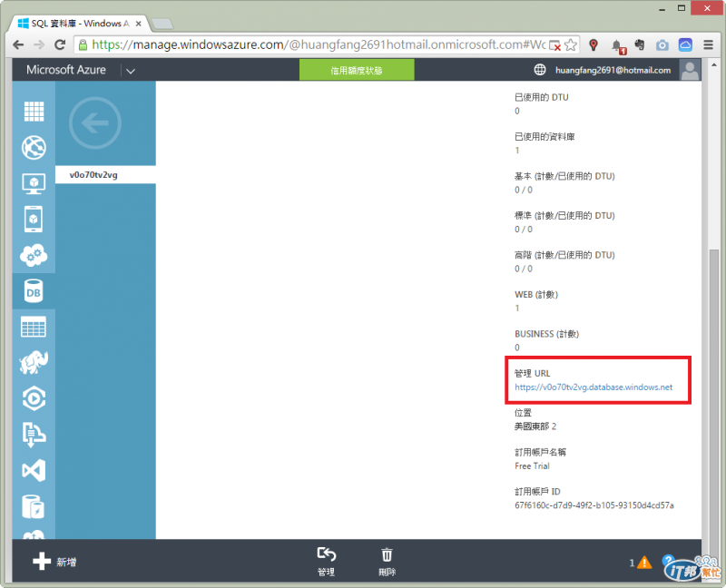Click the 刪除 trash button

click(388, 562)
